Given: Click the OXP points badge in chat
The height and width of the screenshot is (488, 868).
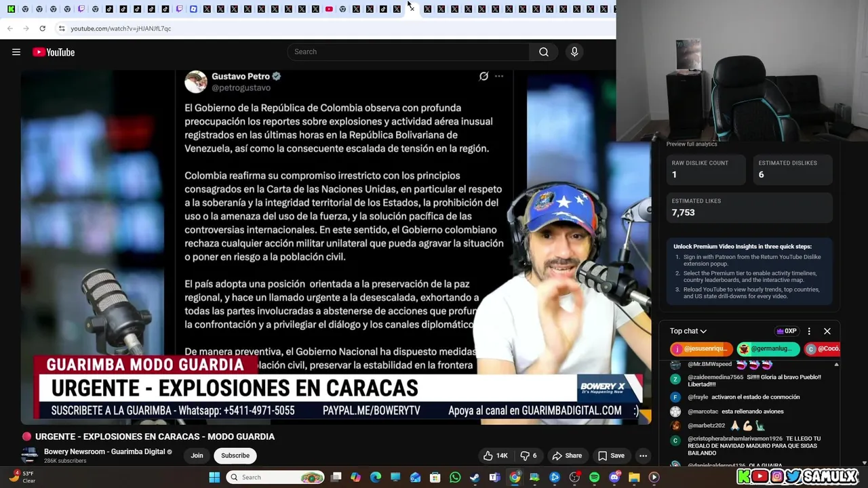Looking at the screenshot, I should point(787,331).
